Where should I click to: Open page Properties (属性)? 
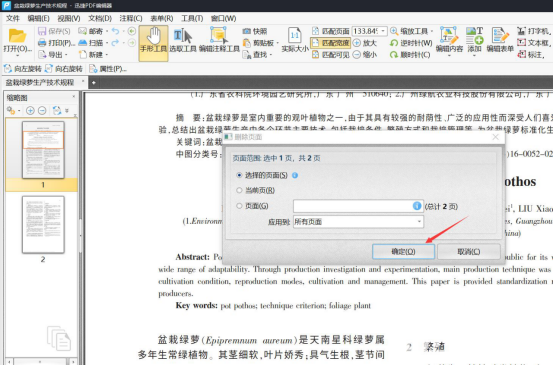pyautogui.click(x=108, y=69)
